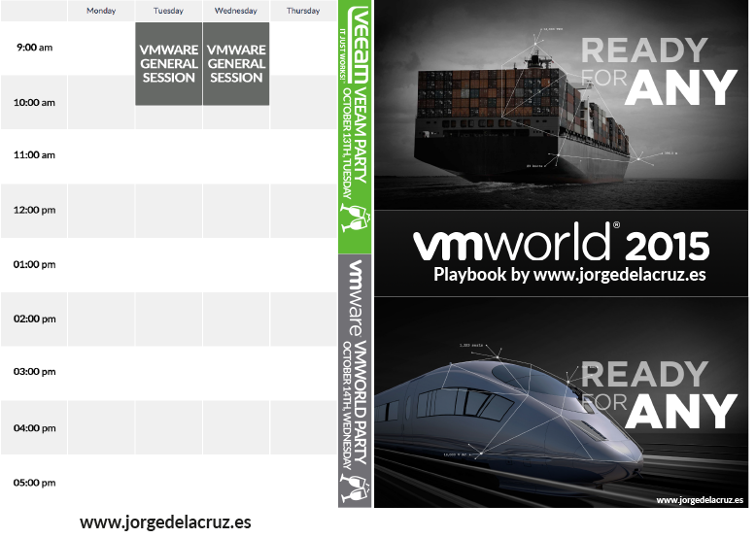Select the 03:00 pm time label
756x538 pixels.
[34, 372]
